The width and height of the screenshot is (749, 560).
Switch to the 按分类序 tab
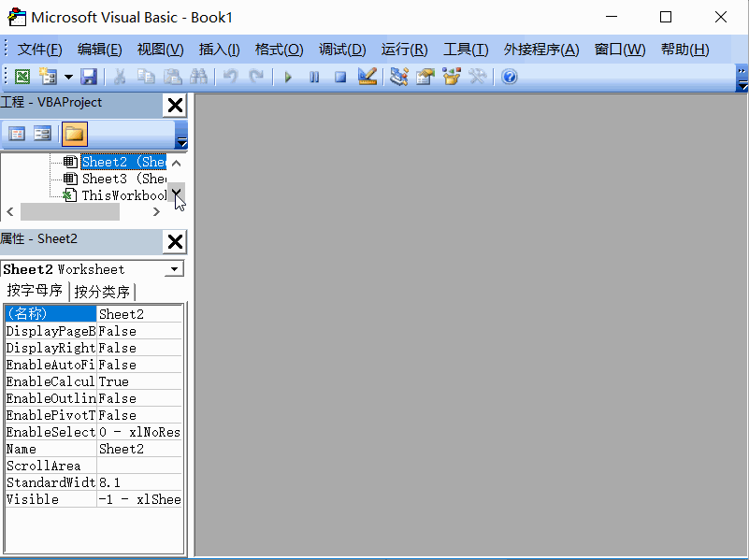coord(102,292)
